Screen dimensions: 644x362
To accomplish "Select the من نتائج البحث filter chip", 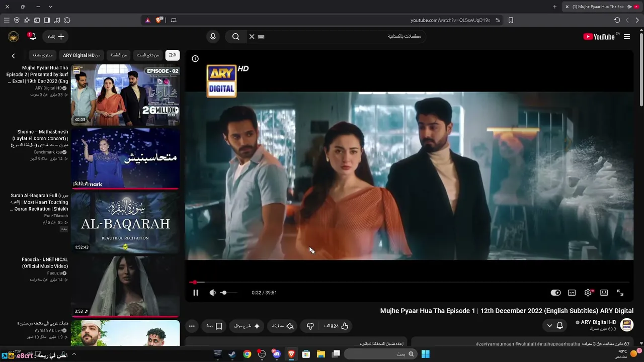I will 148,55.
